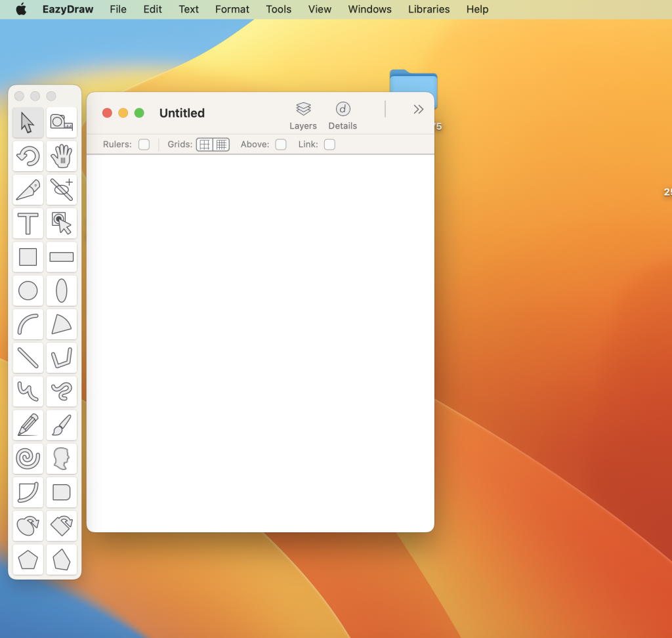672x638 pixels.
Task: Pick the irregular Polygon tool
Action: coord(62,559)
